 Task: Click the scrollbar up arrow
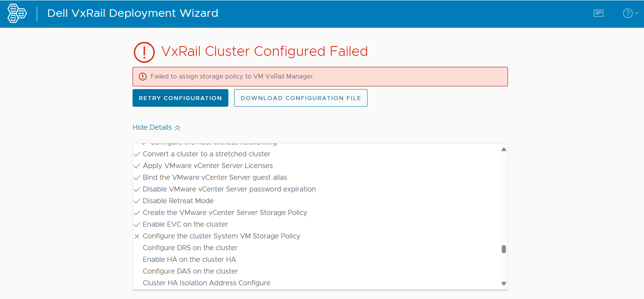coord(504,149)
